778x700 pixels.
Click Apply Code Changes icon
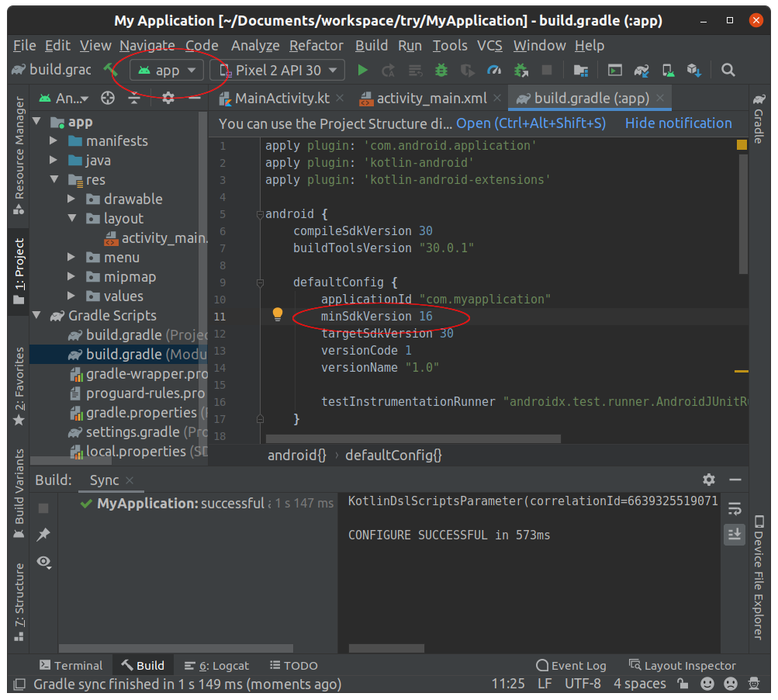tap(415, 71)
